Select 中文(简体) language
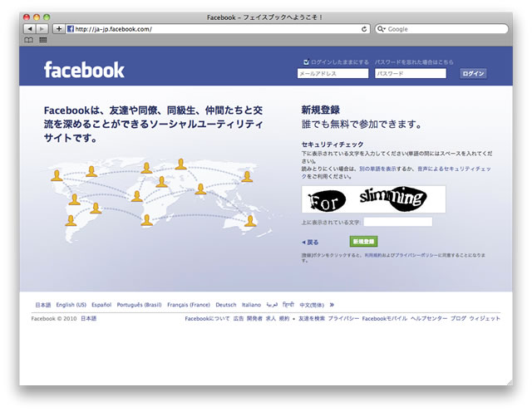532x412 pixels. (x=312, y=305)
